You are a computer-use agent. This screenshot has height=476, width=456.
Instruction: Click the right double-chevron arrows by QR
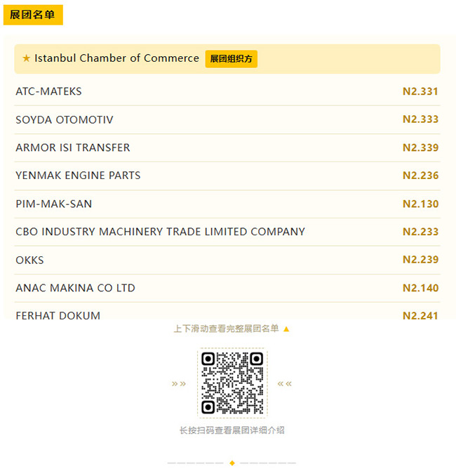[x=285, y=384]
